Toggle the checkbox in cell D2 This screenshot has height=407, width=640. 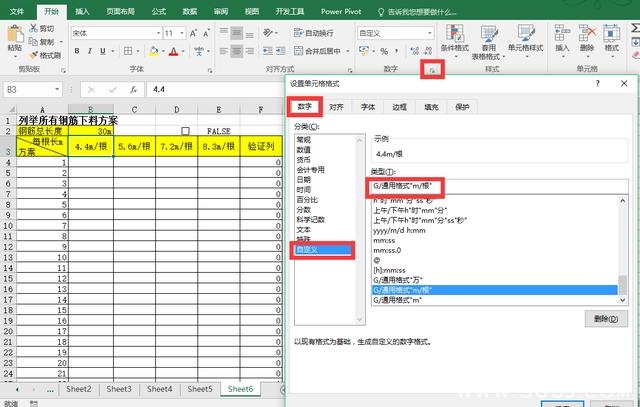[185, 131]
